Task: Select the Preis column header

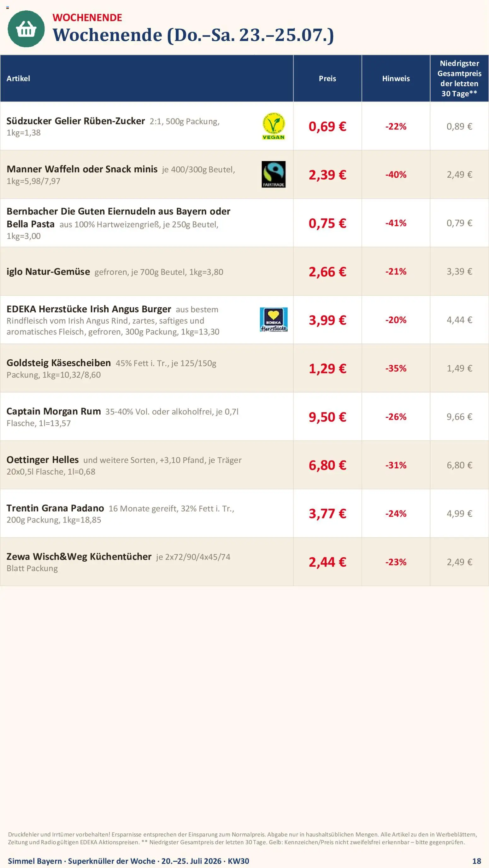Action: [x=327, y=78]
